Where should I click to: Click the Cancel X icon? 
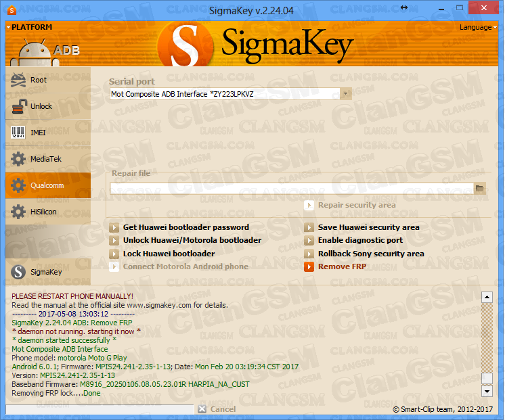[202, 409]
